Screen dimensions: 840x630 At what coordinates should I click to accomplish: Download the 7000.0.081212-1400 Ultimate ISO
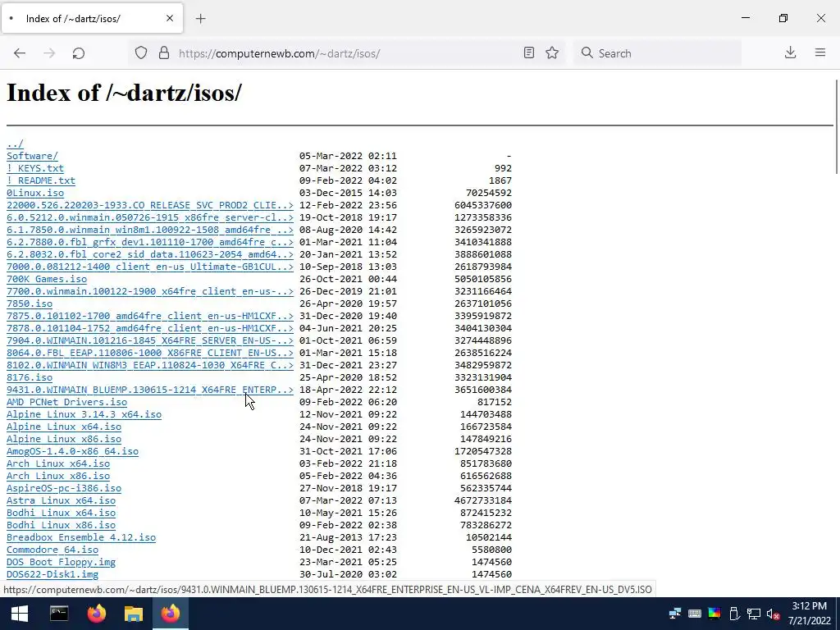point(150,267)
